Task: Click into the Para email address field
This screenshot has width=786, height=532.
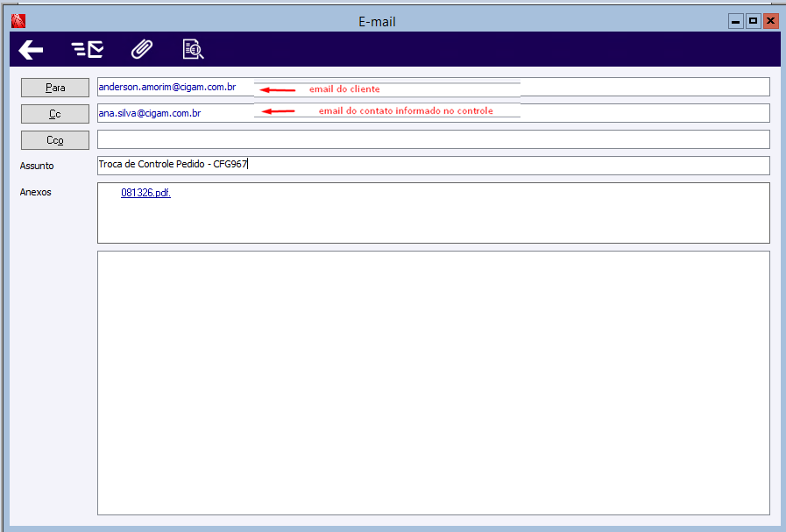Action: click(434, 87)
